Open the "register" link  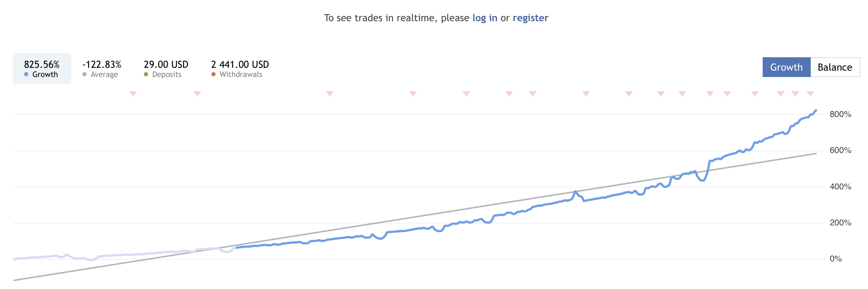click(x=530, y=18)
